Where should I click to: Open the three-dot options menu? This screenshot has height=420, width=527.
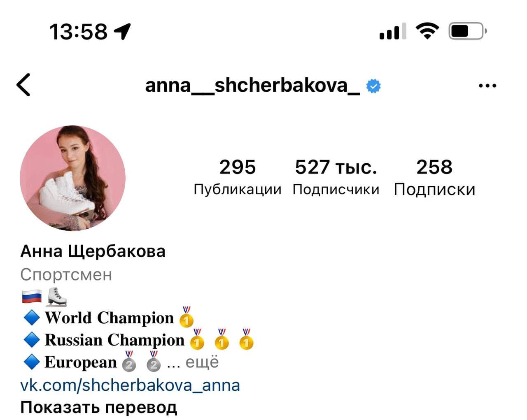(x=487, y=86)
